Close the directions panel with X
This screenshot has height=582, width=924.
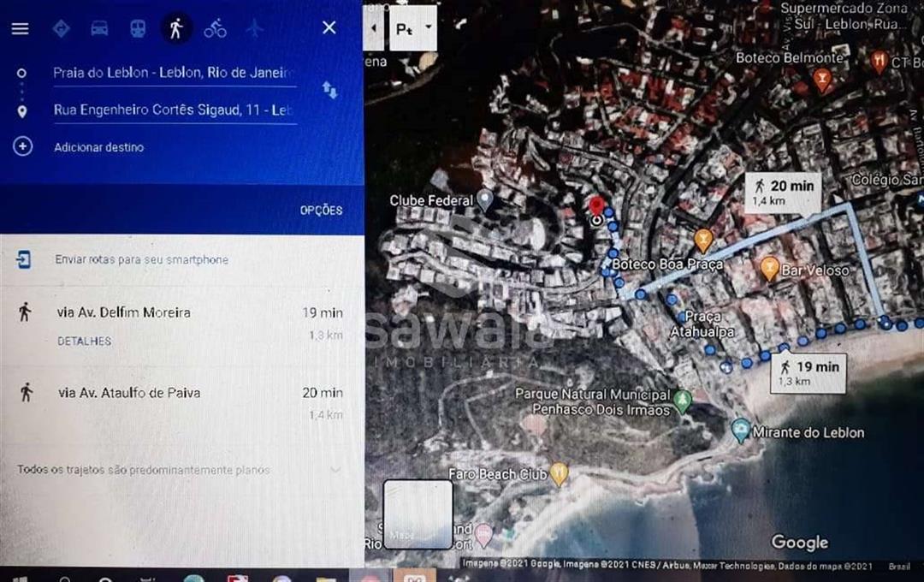pos(329,27)
